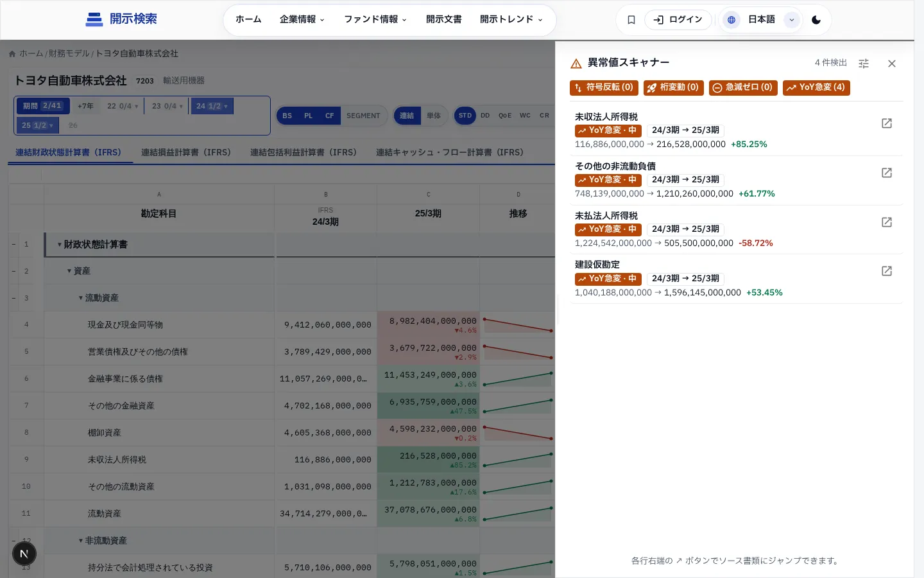This screenshot has width=924, height=578.
Task: Click the +7年 button
Action: pos(85,106)
